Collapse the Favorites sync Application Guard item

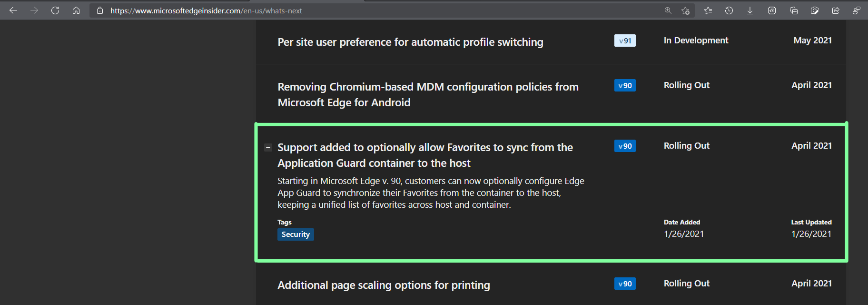[x=268, y=148]
